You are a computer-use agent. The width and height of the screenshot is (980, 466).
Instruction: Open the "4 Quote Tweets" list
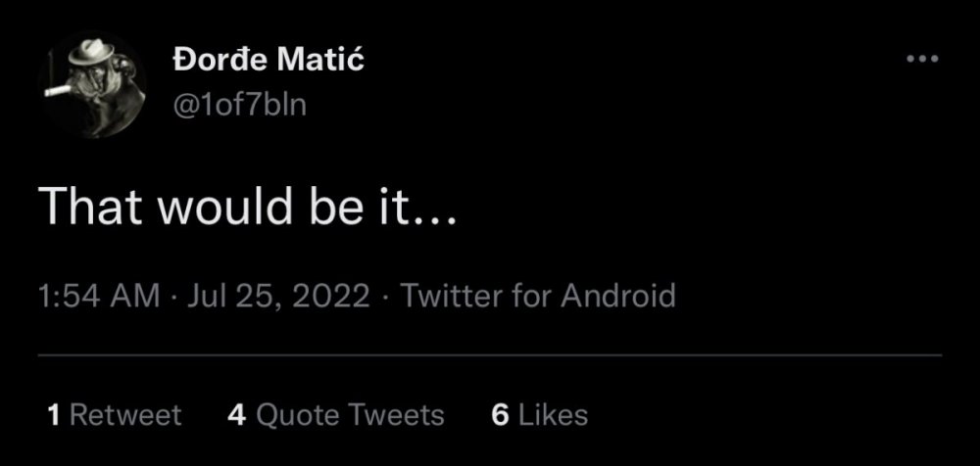point(336,415)
